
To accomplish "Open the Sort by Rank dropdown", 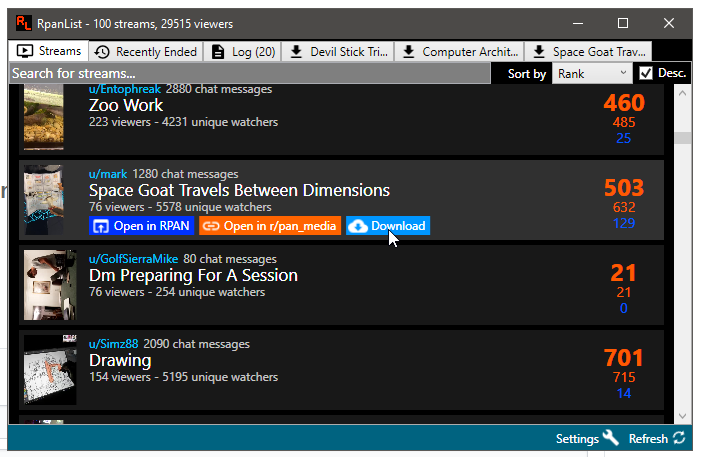I will [x=592, y=73].
